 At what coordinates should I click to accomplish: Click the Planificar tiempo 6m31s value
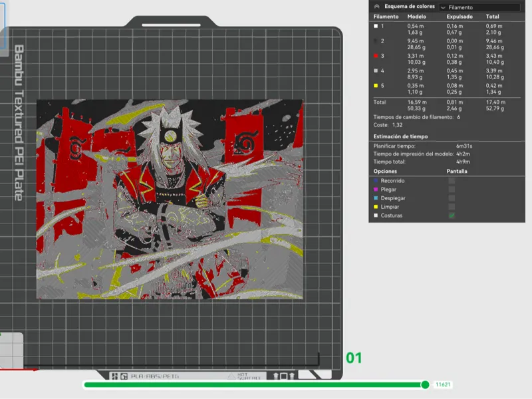pyautogui.click(x=464, y=146)
